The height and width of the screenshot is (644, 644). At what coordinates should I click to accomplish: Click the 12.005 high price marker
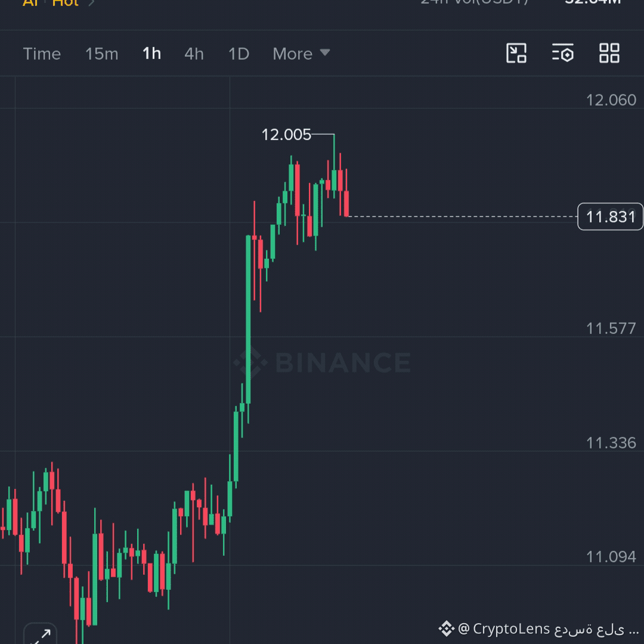(x=286, y=135)
